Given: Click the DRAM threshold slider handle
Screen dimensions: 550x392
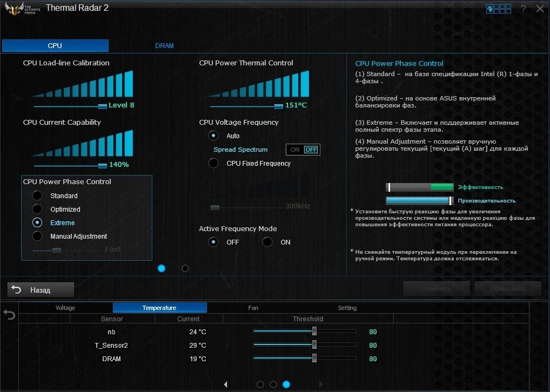Looking at the screenshot, I should coord(314,358).
